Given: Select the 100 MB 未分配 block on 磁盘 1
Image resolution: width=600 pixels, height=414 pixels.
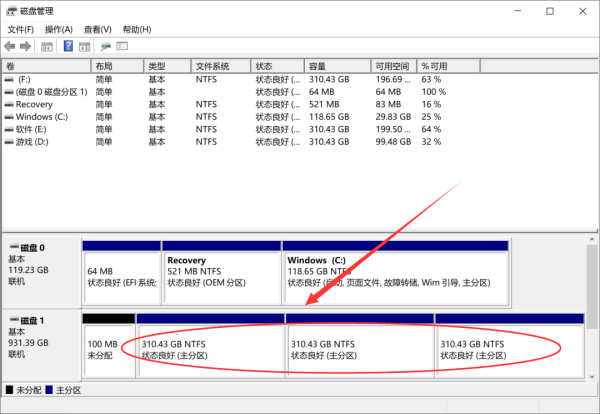Looking at the screenshot, I should point(108,348).
